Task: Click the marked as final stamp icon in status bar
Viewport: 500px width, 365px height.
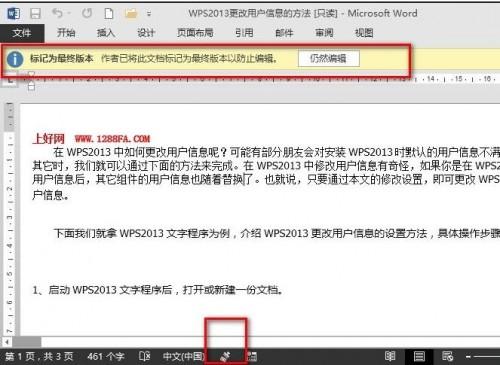Action: click(225, 357)
